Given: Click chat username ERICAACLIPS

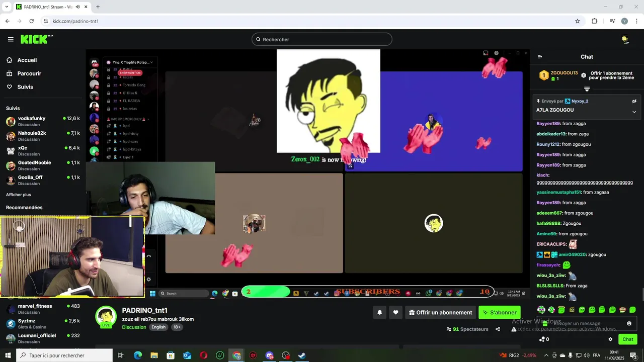Looking at the screenshot, I should [x=551, y=244].
